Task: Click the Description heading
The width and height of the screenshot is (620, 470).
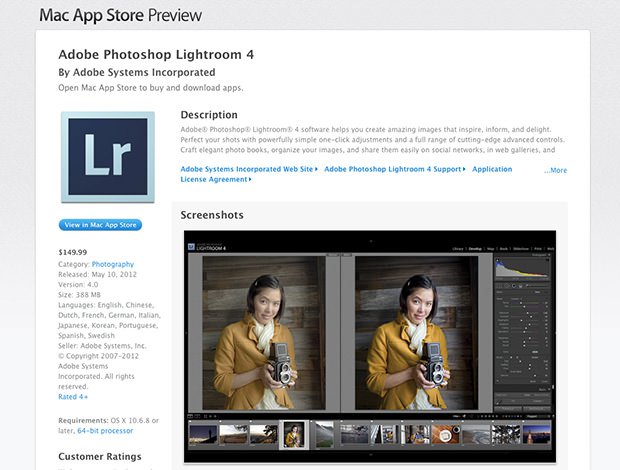Action: click(209, 115)
